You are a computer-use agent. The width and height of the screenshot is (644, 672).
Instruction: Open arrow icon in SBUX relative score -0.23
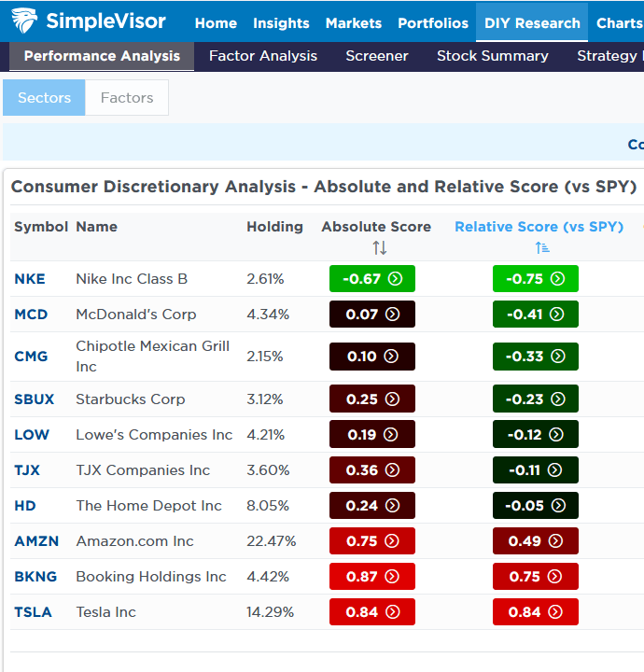coord(558,399)
